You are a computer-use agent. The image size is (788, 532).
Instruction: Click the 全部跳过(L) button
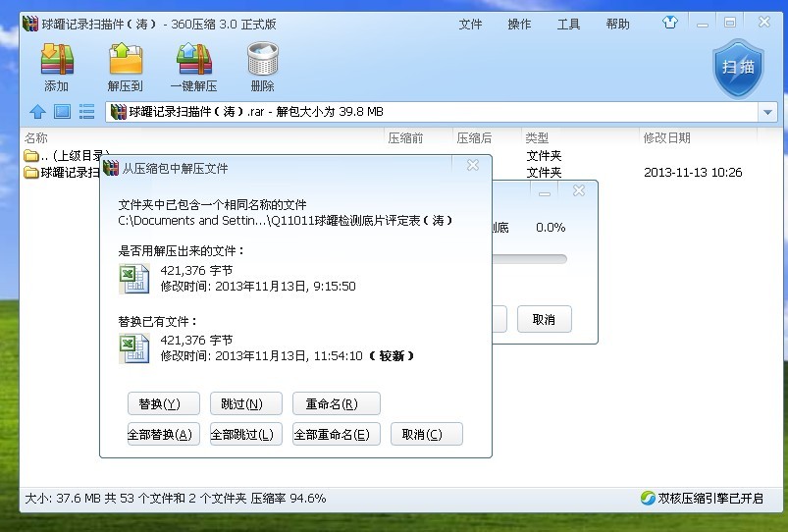point(246,434)
